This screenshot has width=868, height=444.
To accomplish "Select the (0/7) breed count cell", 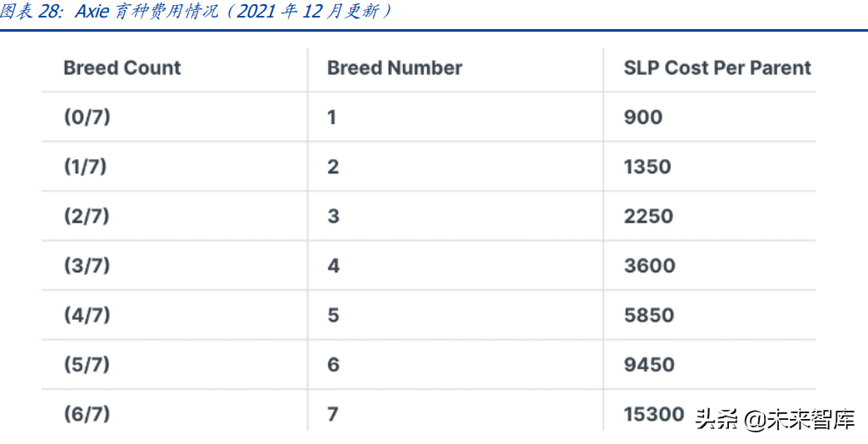I will point(87,117).
